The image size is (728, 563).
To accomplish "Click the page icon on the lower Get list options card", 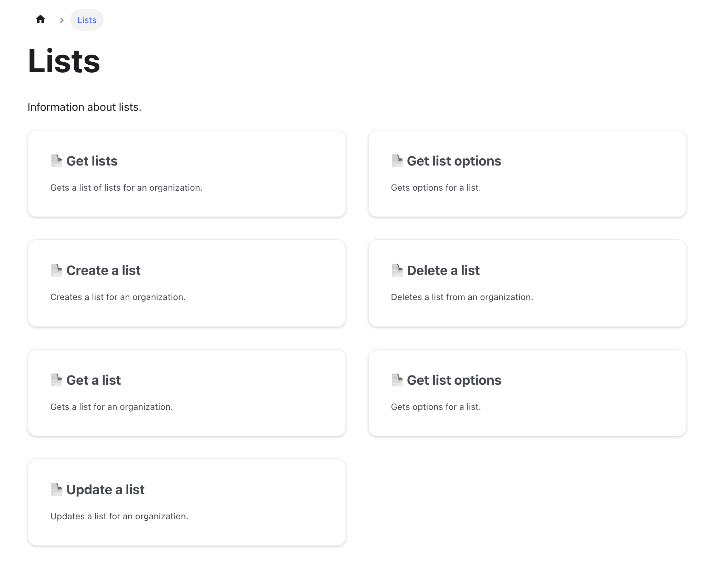I will pyautogui.click(x=397, y=380).
